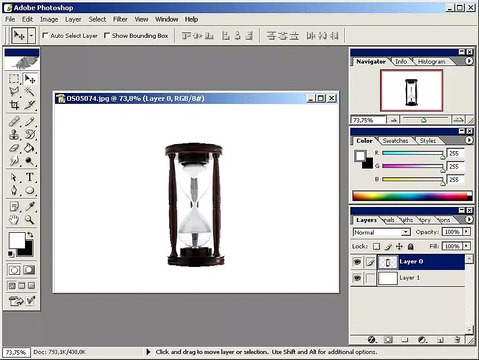
Task: Select the Dodge tool
Action: pyautogui.click(x=30, y=161)
